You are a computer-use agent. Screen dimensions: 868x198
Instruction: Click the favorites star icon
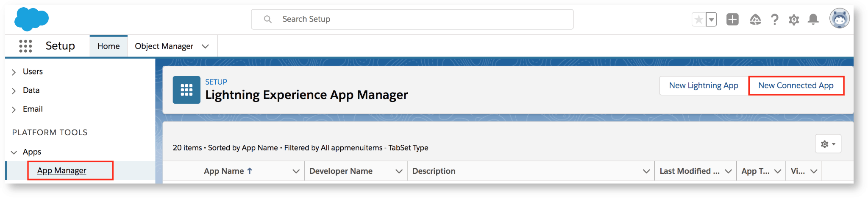tap(699, 19)
